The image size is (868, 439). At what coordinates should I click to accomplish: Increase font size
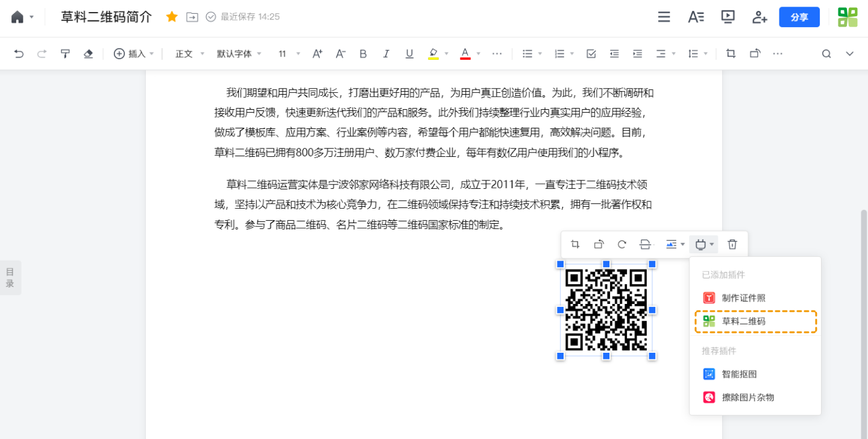pos(317,54)
